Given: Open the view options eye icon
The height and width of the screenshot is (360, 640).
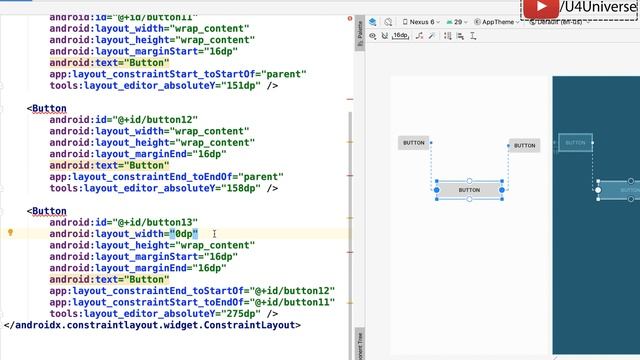Looking at the screenshot, I should (373, 36).
